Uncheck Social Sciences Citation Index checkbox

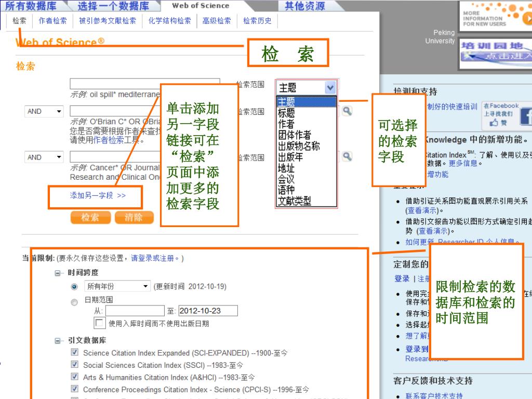[x=75, y=364]
